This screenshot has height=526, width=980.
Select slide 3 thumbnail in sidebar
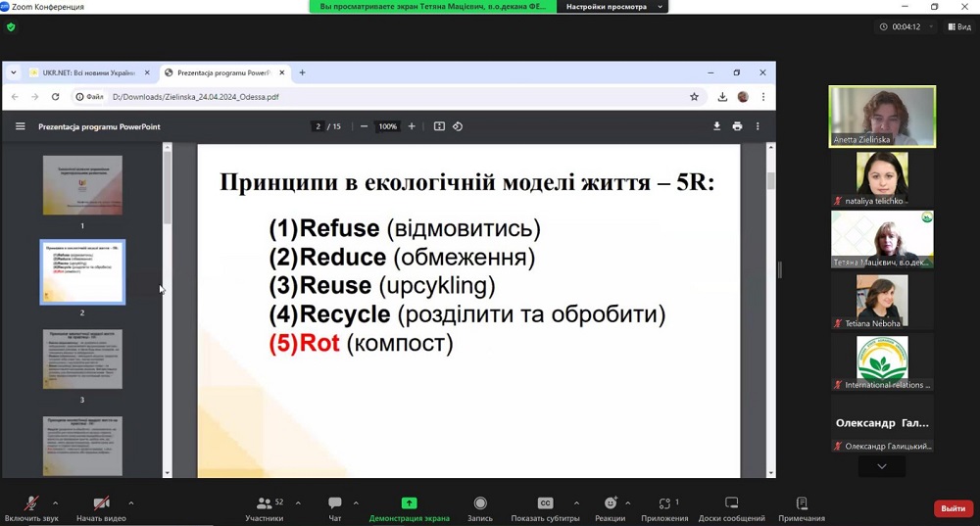(82, 359)
